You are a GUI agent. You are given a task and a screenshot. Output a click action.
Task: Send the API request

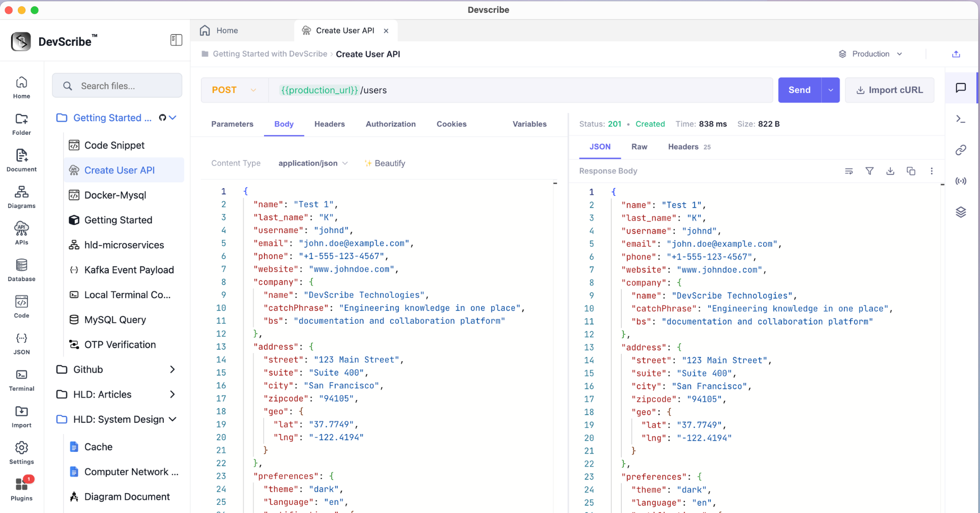tap(799, 90)
